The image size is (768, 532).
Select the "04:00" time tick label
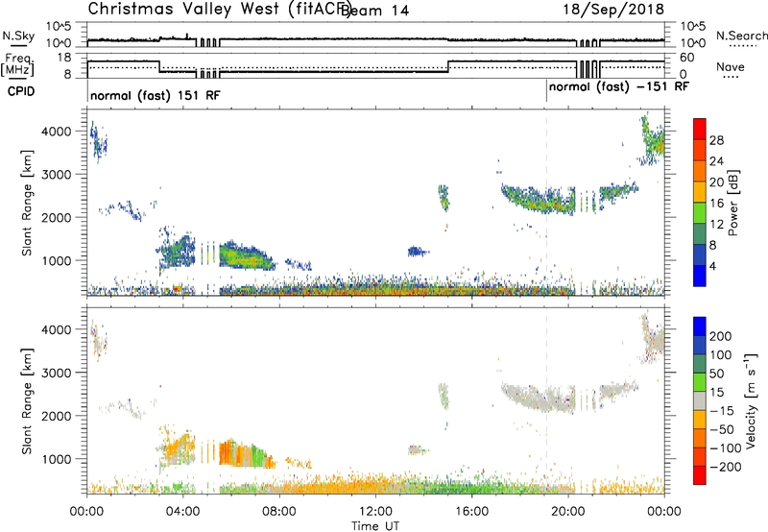[183, 512]
